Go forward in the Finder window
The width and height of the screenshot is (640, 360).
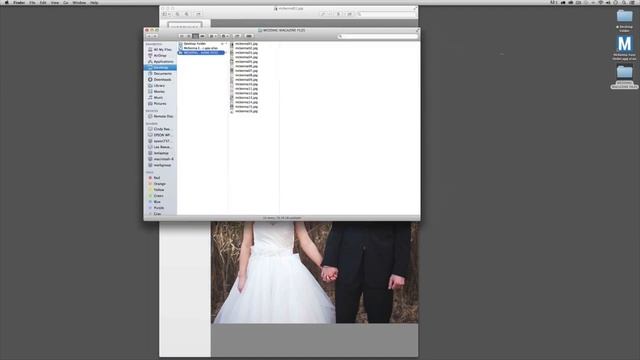pyautogui.click(x=155, y=36)
